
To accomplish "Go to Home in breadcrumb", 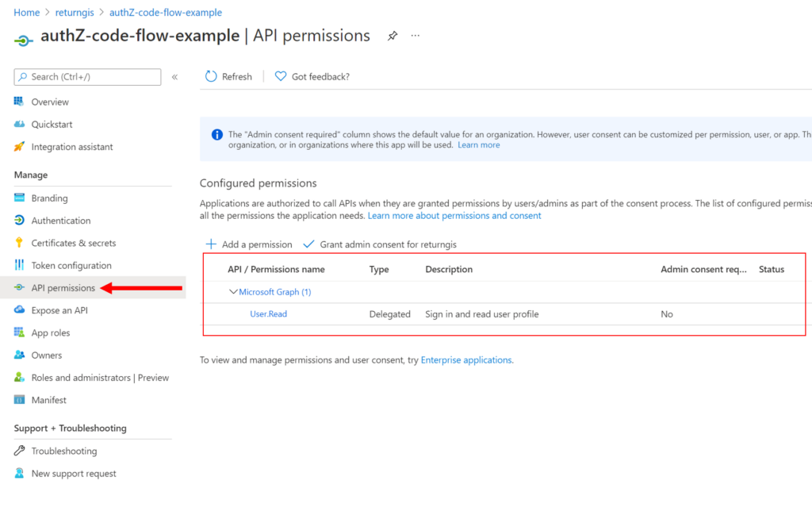I will (x=26, y=13).
